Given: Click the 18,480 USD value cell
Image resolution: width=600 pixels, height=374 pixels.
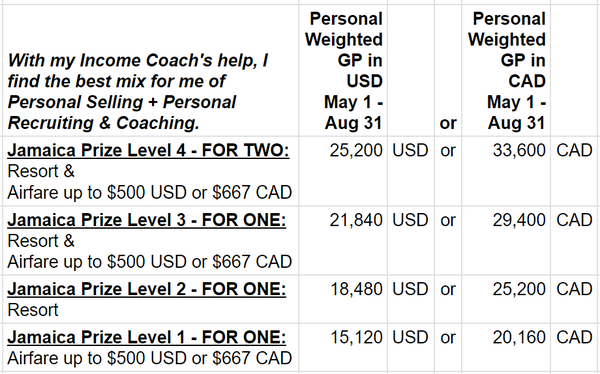Looking at the screenshot, I should (x=356, y=289).
